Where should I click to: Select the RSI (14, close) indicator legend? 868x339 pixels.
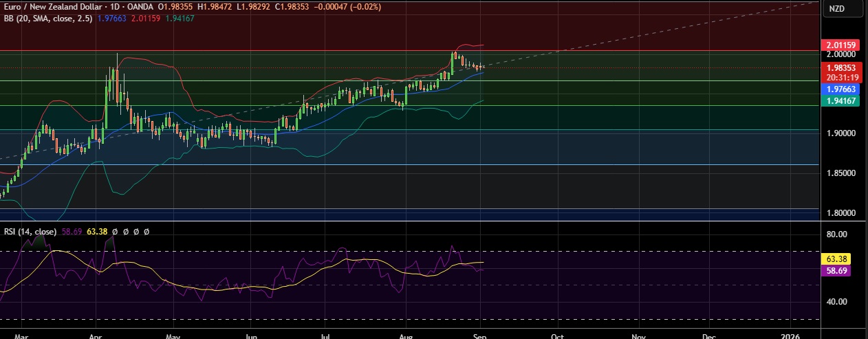tap(30, 232)
